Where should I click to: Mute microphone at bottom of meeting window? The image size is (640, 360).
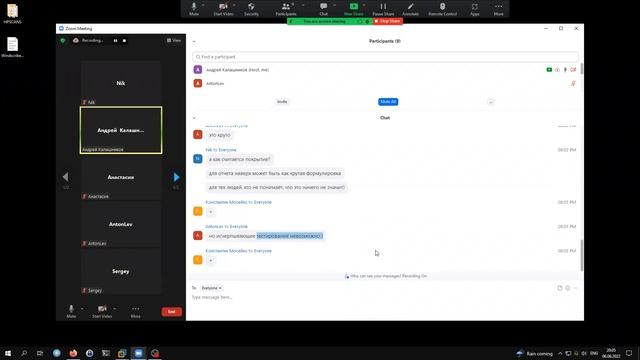point(71,311)
